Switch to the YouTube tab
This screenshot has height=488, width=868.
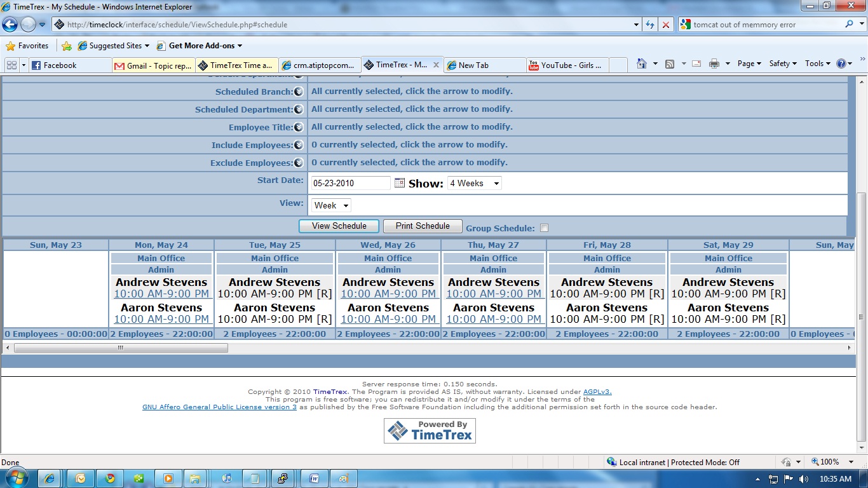pos(567,65)
